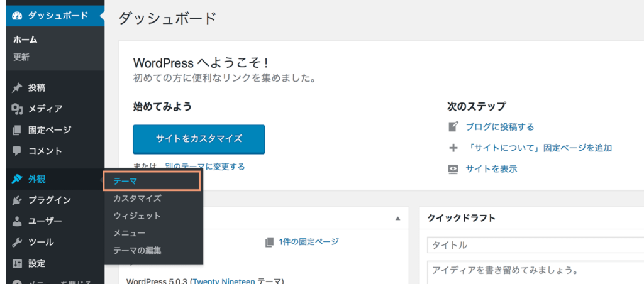Choose メニュー in the 外観 flyout
This screenshot has height=284, width=644.
(x=129, y=233)
